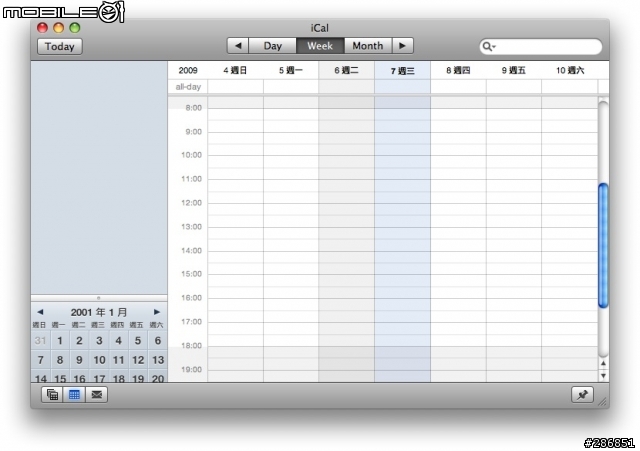The width and height of the screenshot is (640, 451).
Task: Select day 10 in mini calendar
Action: [99, 360]
